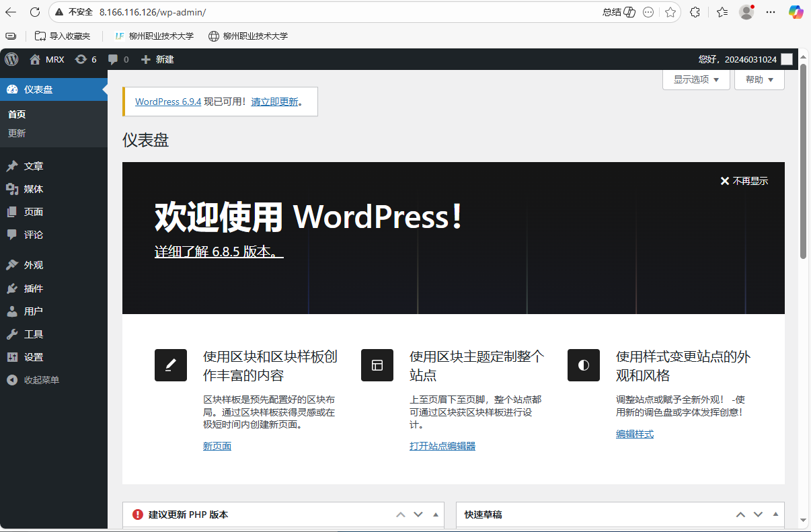Click pencil icon beside 使用区块和区块样板创作丰富的内容

(x=171, y=365)
